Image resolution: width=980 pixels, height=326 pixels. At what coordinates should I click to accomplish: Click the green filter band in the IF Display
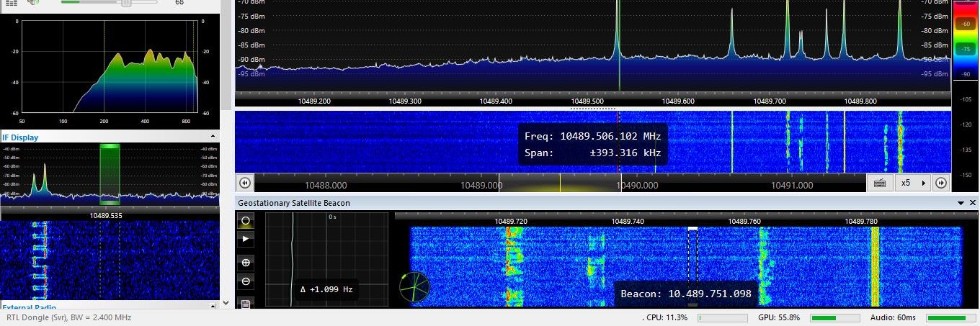(x=110, y=174)
